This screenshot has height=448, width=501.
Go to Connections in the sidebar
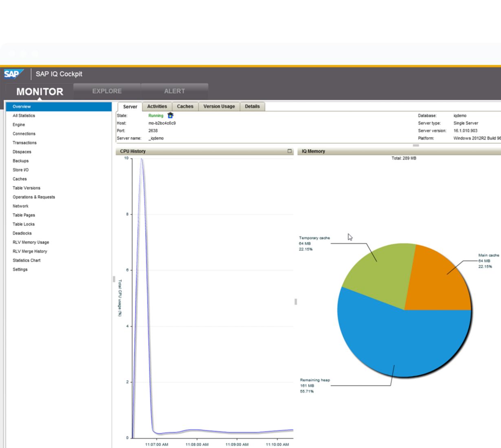click(x=24, y=134)
